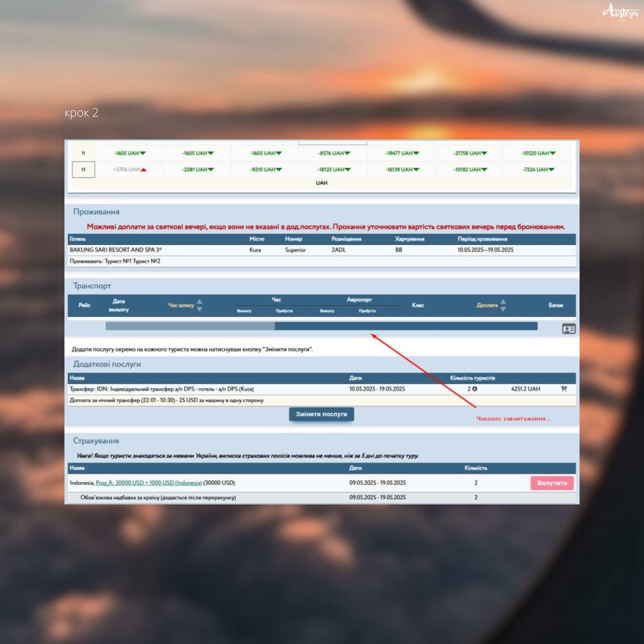Sort Час шляху ascending with the up arrow
644x644 pixels.
(200, 302)
